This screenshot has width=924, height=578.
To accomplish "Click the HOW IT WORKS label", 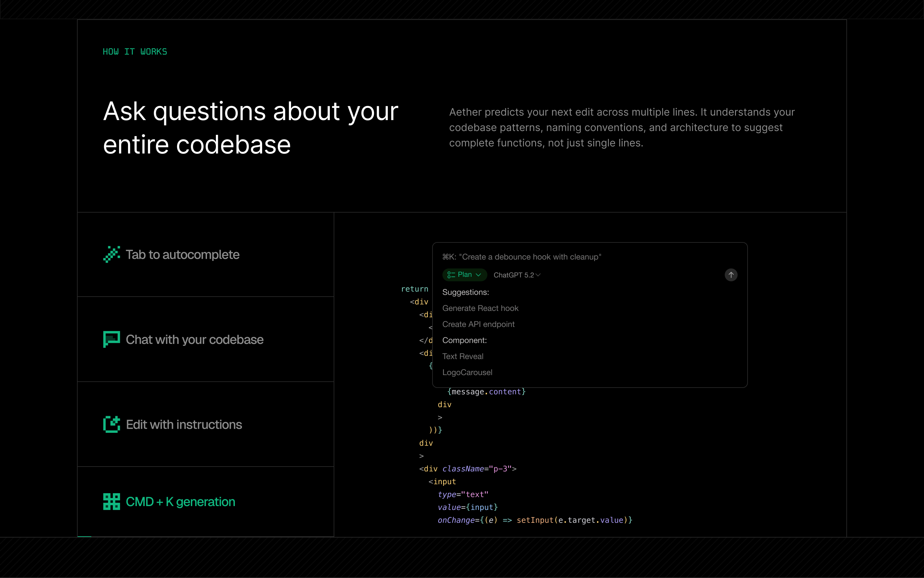I will pyautogui.click(x=135, y=52).
